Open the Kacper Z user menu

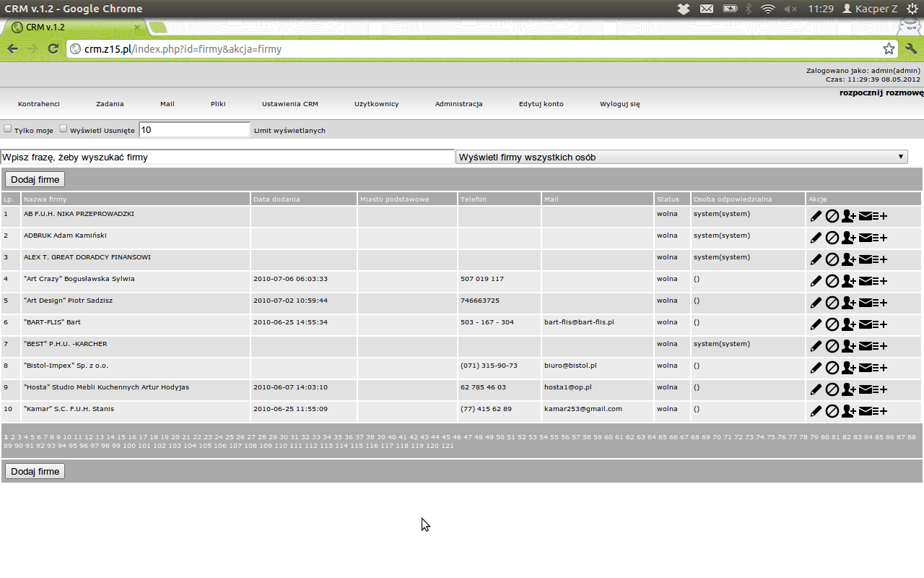click(x=870, y=9)
